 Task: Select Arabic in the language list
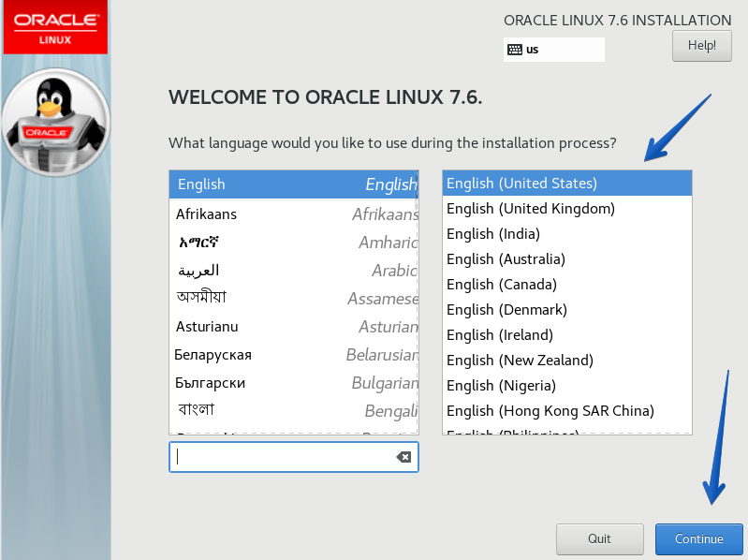point(293,271)
